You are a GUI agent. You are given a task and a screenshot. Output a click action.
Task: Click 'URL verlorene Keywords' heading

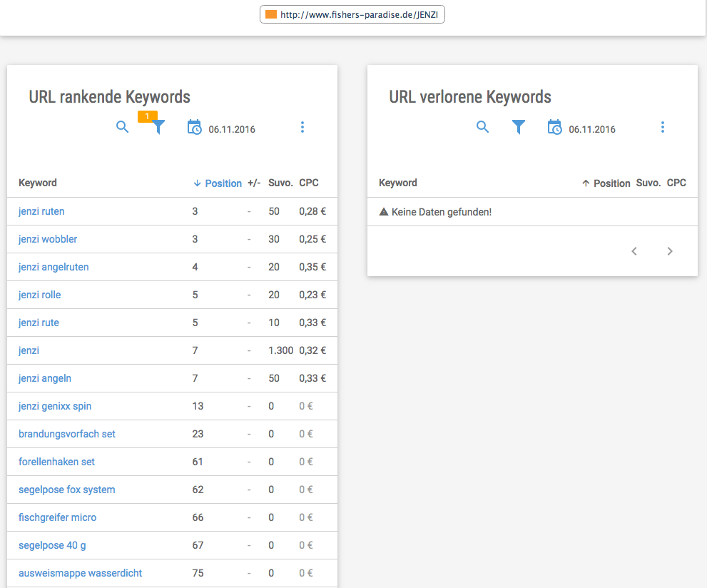(470, 97)
